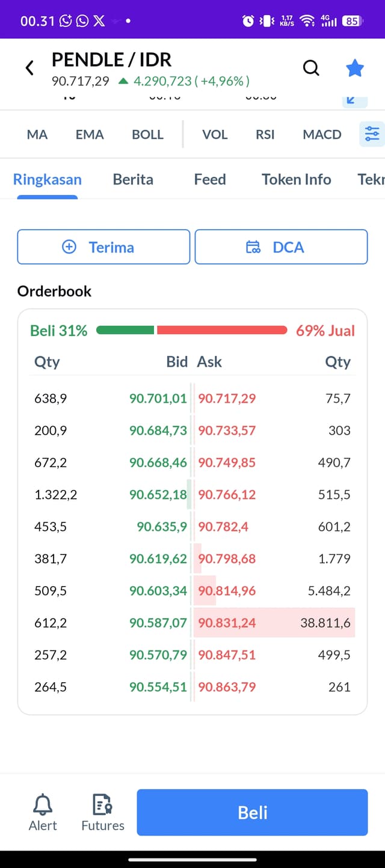The width and height of the screenshot is (385, 868).
Task: Open the Futures document icon
Action: click(x=103, y=804)
